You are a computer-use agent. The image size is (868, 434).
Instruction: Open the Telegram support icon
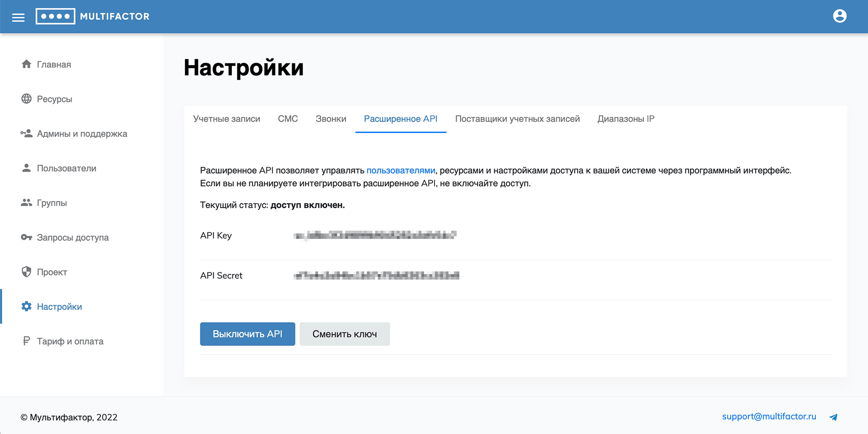click(833, 417)
